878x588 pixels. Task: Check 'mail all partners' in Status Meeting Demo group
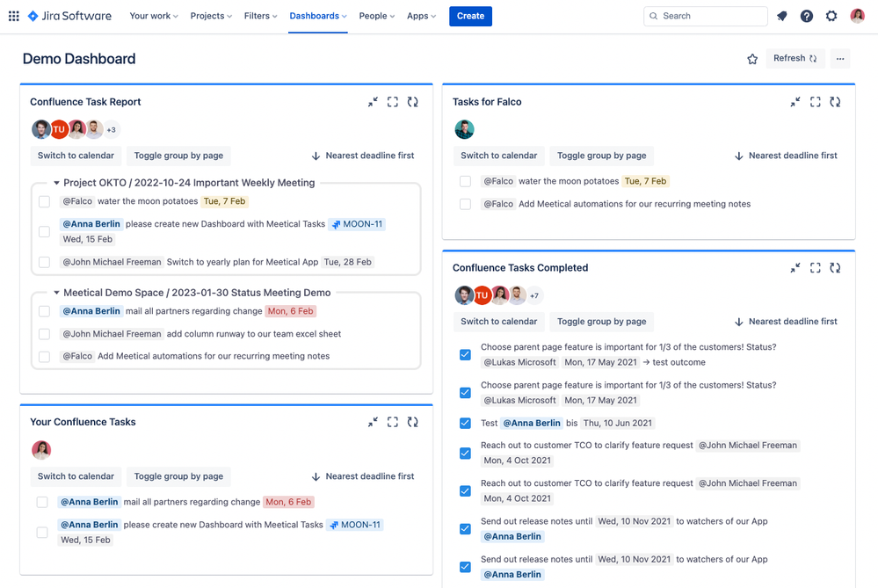(44, 311)
